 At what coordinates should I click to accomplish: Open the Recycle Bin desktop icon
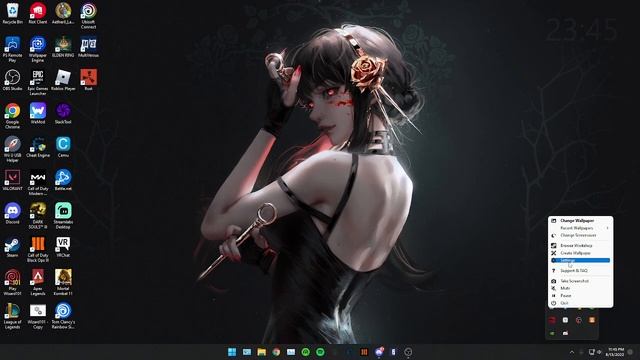pos(13,13)
